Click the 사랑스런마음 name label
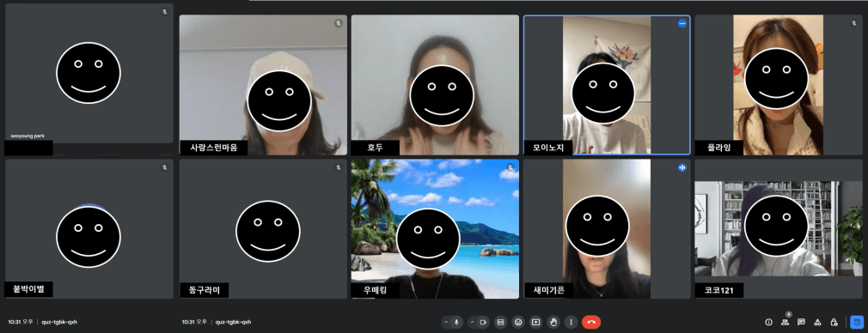The width and height of the screenshot is (868, 333). pyautogui.click(x=213, y=148)
